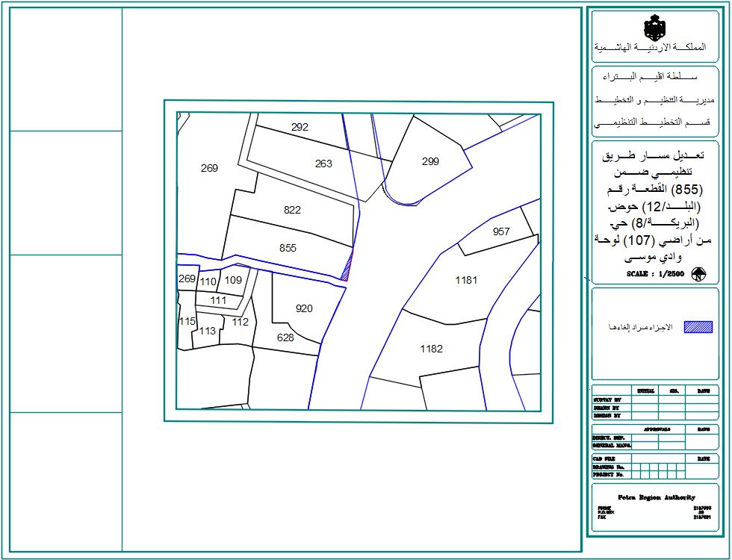Click the blue hatched legend swatch

point(698,327)
